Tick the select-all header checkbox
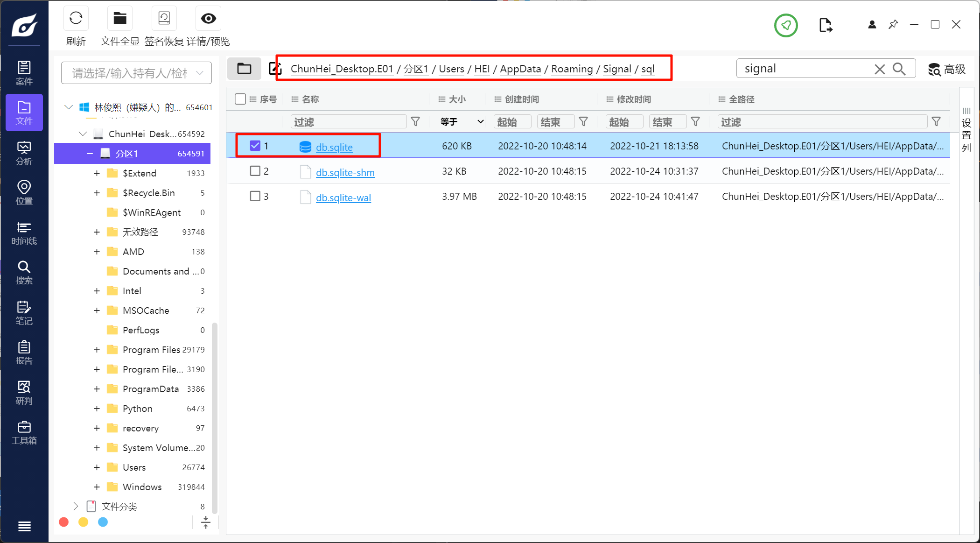This screenshot has height=543, width=980. (240, 99)
